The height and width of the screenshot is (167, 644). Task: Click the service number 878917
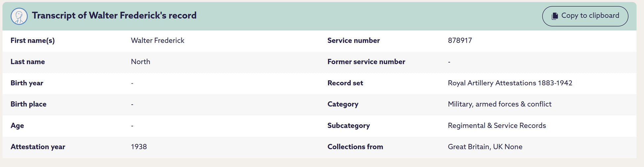(x=460, y=40)
